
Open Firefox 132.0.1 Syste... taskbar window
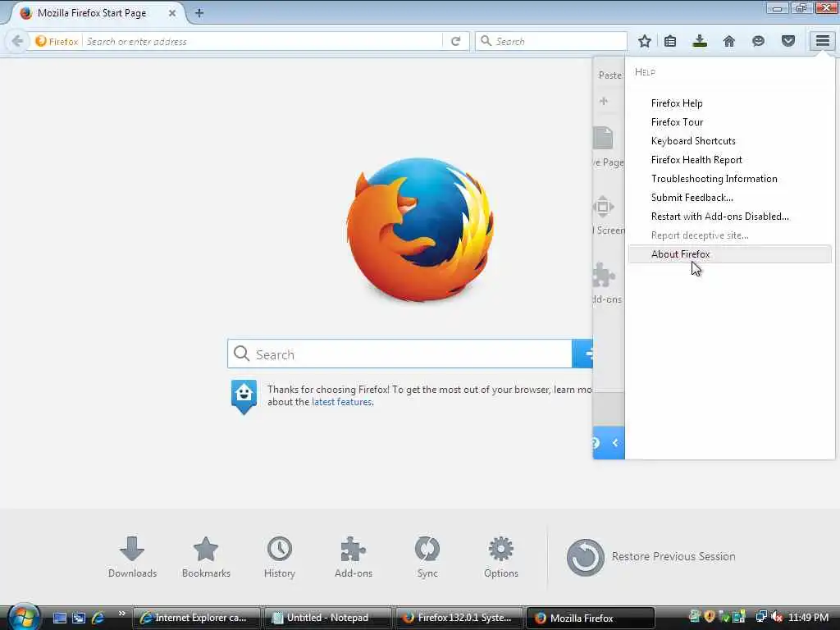(459, 618)
